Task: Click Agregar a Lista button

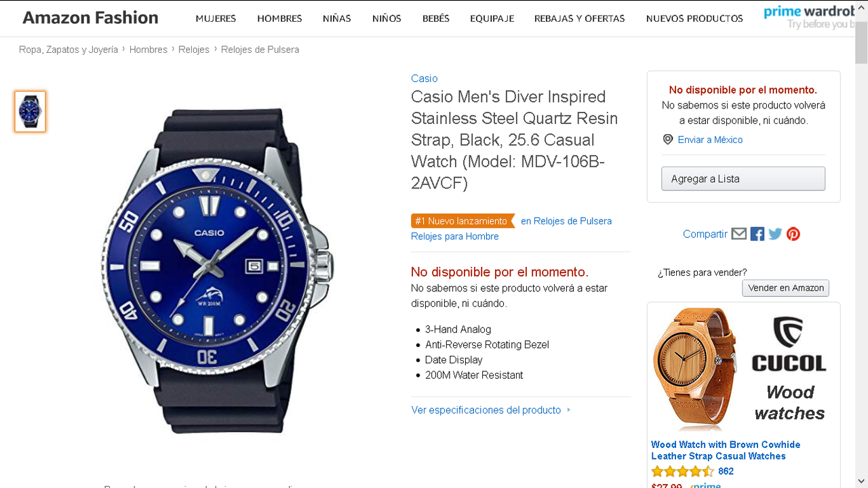Action: (x=743, y=179)
